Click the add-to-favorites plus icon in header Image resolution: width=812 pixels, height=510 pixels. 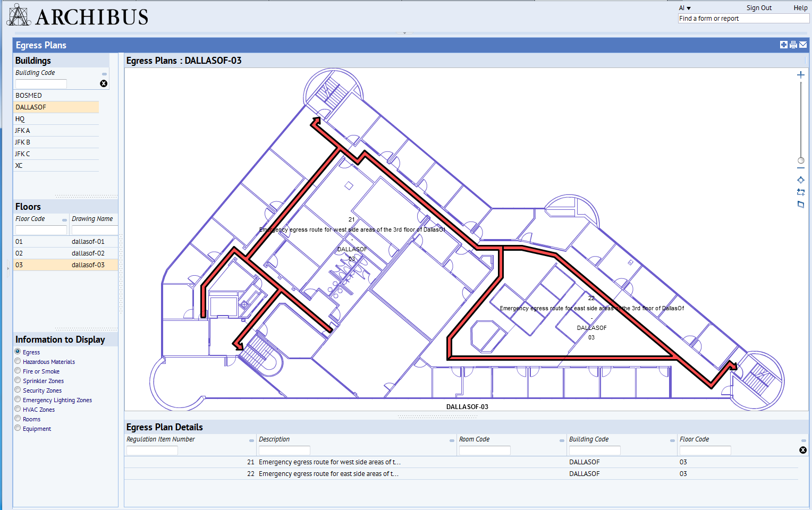coord(784,45)
